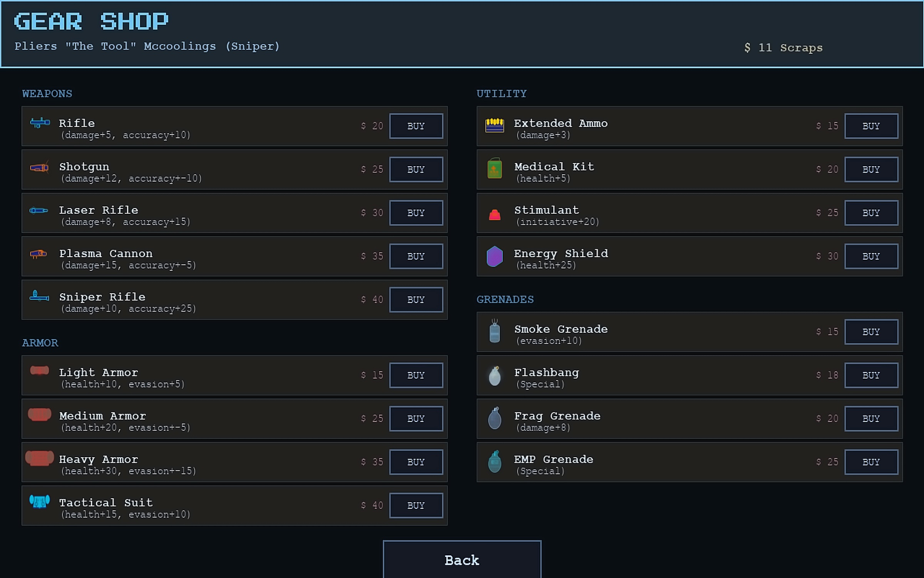This screenshot has width=924, height=578.
Task: Click the Rifle weapon icon
Action: coord(40,123)
